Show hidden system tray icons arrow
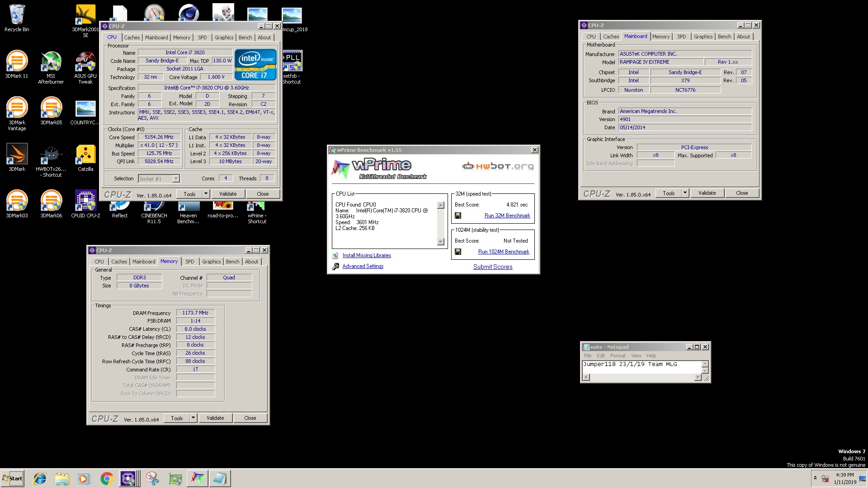The width and height of the screenshot is (868, 488). point(815,478)
